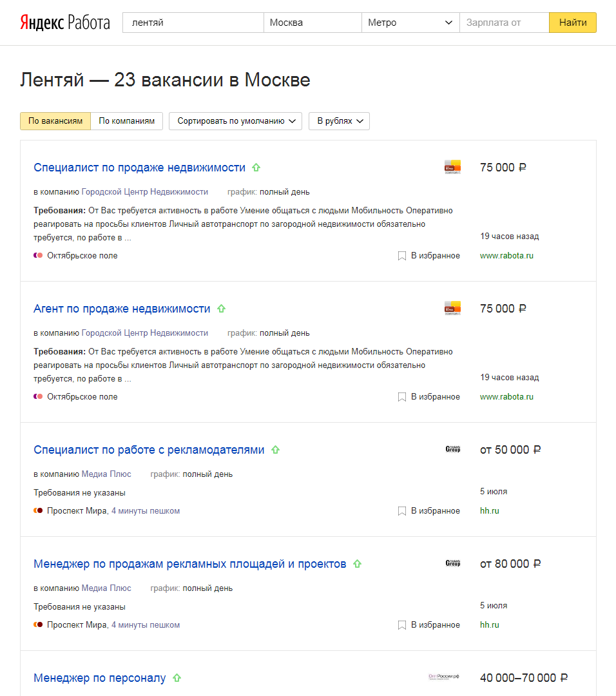Click Group logo in Специалист по работе с рекламодателями
This screenshot has width=616, height=696.
(452, 449)
